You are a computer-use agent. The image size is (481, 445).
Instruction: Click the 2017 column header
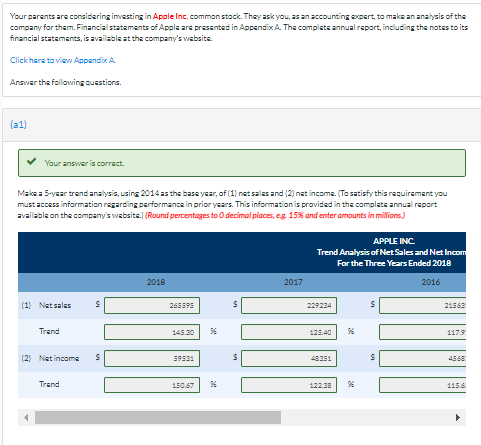click(293, 282)
